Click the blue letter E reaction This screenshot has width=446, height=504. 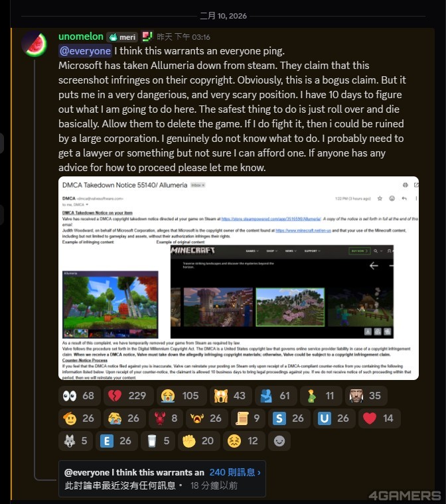117,441
